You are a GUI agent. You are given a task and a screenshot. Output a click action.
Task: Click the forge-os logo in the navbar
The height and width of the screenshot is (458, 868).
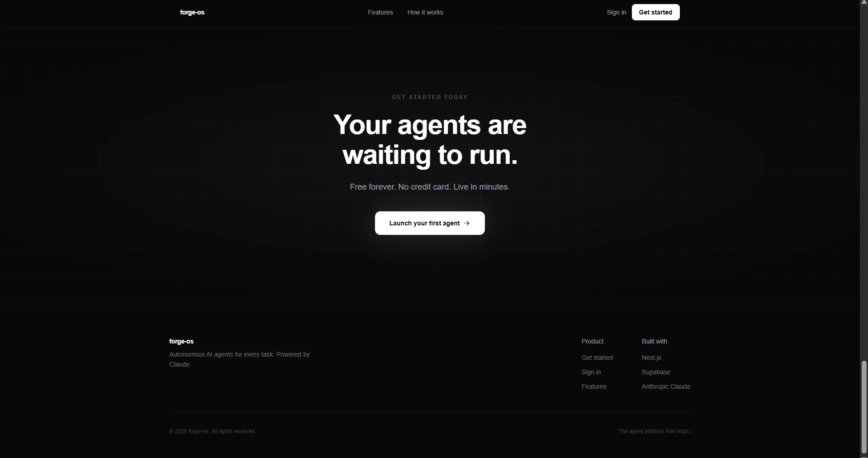pos(192,12)
